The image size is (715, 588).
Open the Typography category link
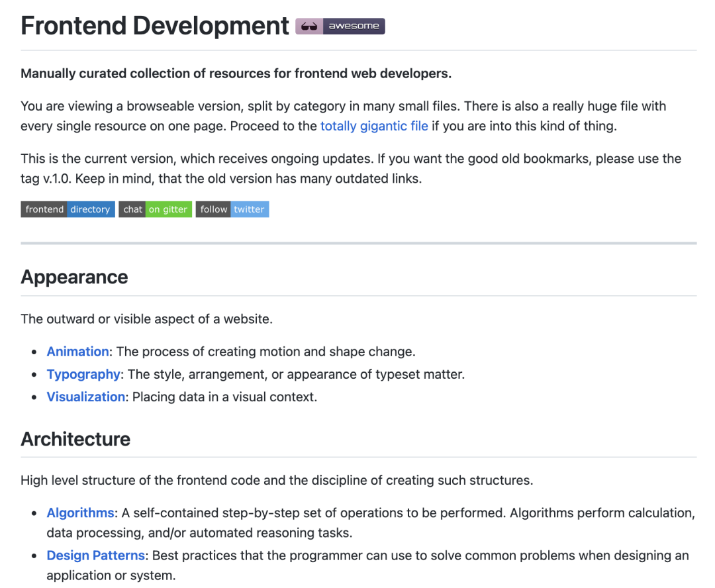[83, 374]
